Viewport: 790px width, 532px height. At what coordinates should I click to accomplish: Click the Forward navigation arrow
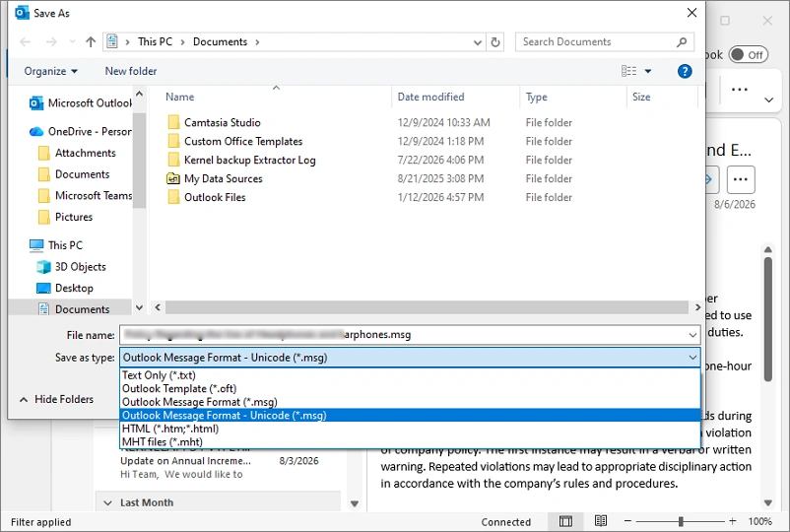point(51,41)
